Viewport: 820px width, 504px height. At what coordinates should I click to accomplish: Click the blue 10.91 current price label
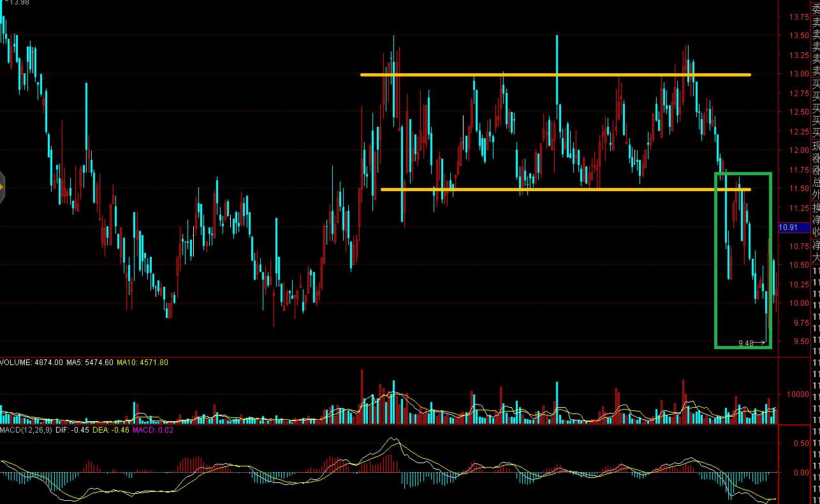click(x=789, y=227)
